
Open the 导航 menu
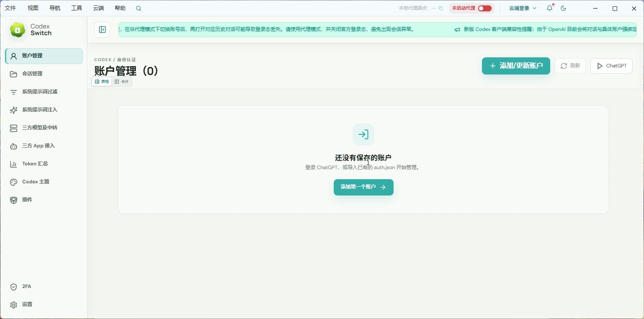55,8
